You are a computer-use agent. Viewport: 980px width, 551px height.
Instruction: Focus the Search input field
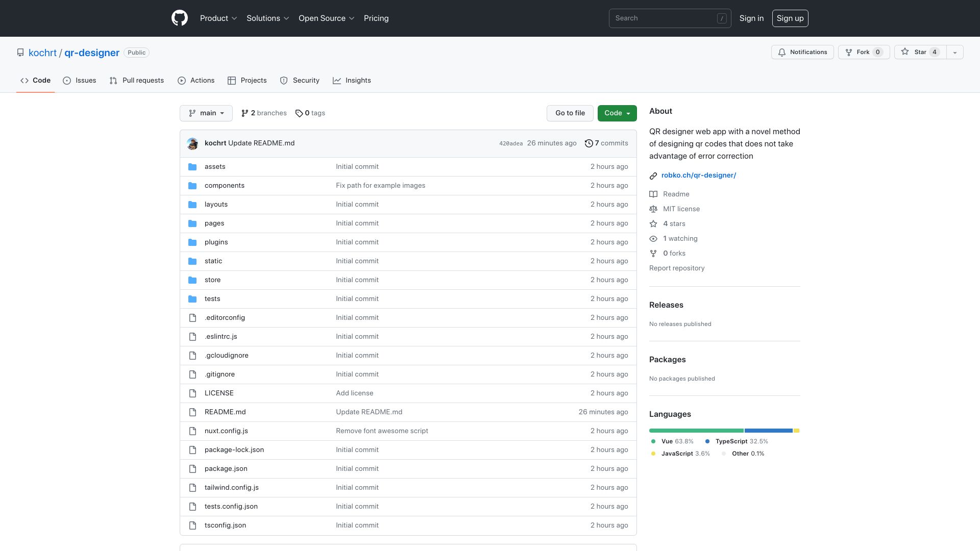pos(670,18)
